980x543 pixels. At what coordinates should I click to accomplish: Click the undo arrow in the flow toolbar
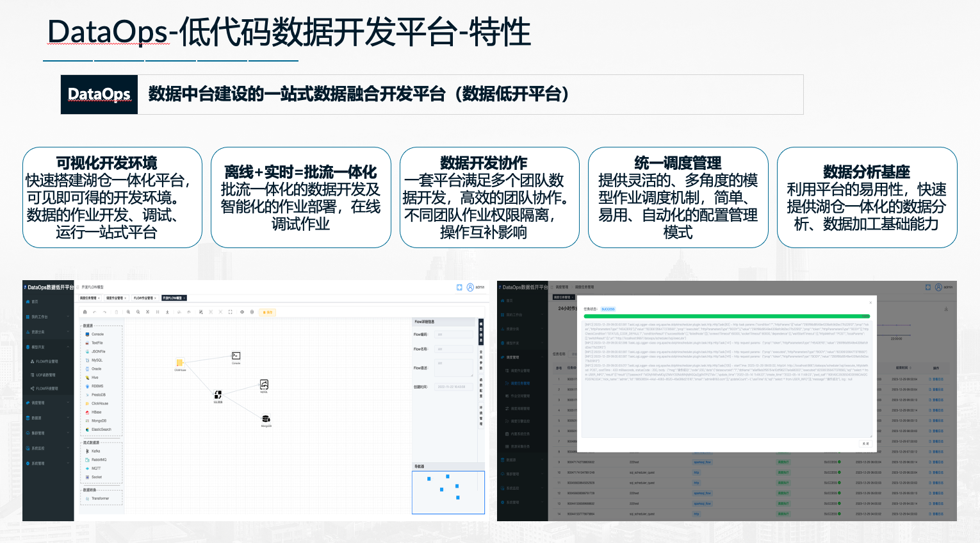[x=95, y=312]
